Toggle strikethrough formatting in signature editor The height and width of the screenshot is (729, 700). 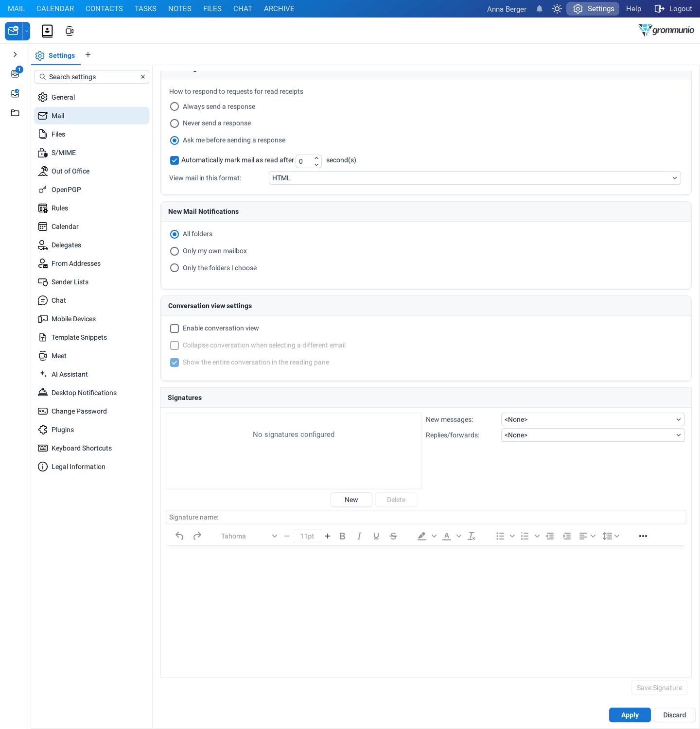pyautogui.click(x=393, y=536)
